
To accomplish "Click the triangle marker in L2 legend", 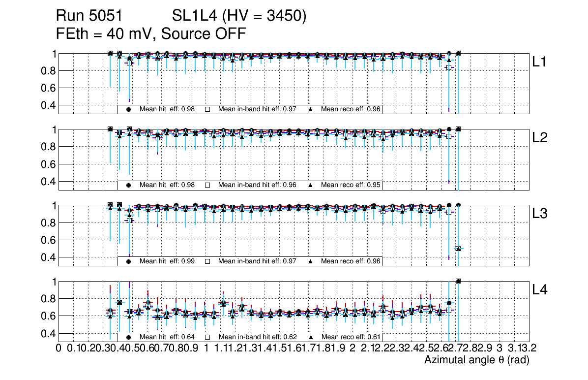I will point(310,186).
